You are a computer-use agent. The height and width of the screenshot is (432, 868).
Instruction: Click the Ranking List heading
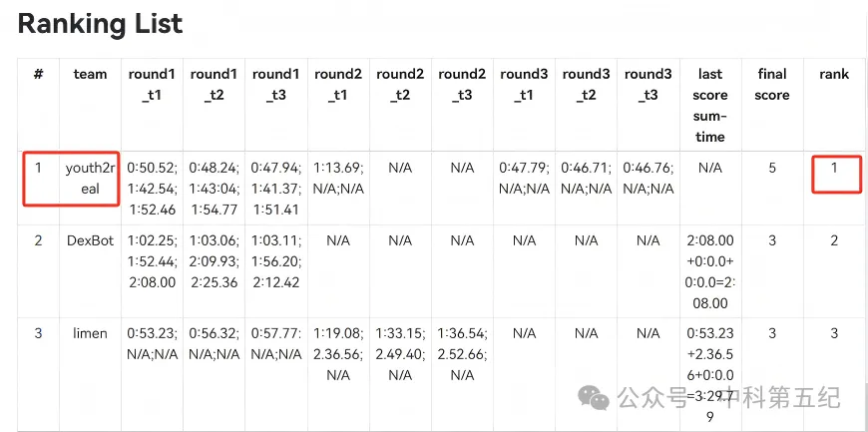100,24
